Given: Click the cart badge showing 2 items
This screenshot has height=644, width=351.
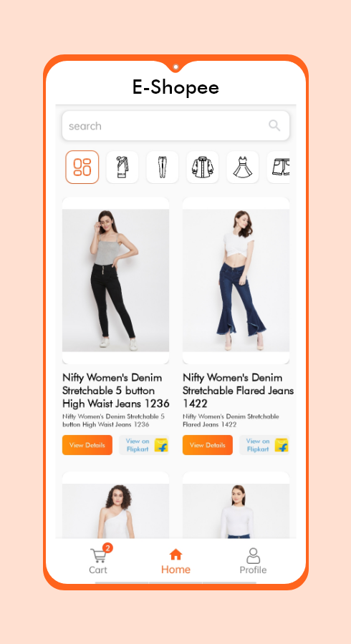Looking at the screenshot, I should coord(107,547).
